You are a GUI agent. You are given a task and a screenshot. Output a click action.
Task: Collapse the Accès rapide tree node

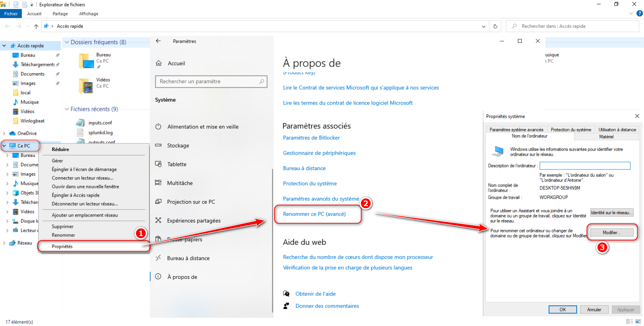4,46
